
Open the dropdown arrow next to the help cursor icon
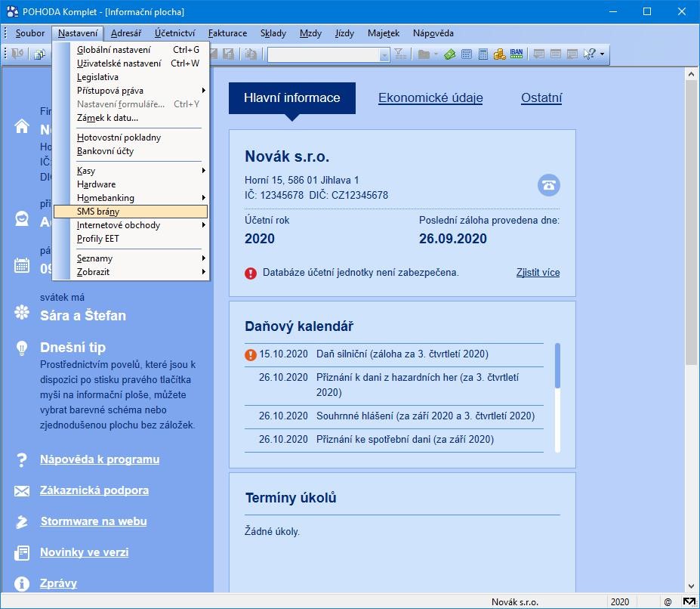(603, 54)
